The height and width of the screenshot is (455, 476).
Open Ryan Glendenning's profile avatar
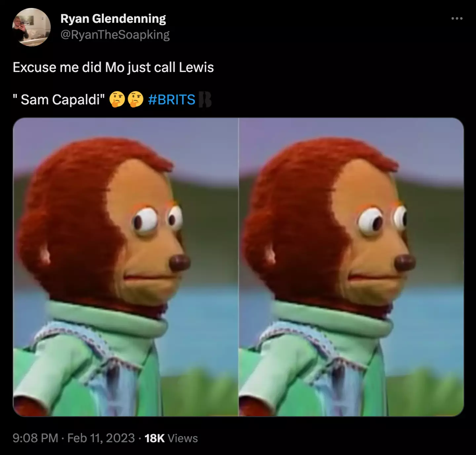pos(31,27)
